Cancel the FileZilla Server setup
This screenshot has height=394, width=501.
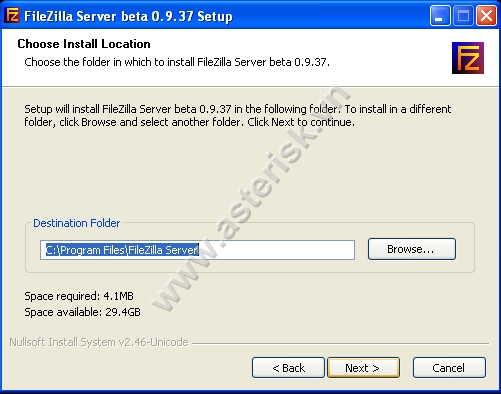(x=449, y=368)
